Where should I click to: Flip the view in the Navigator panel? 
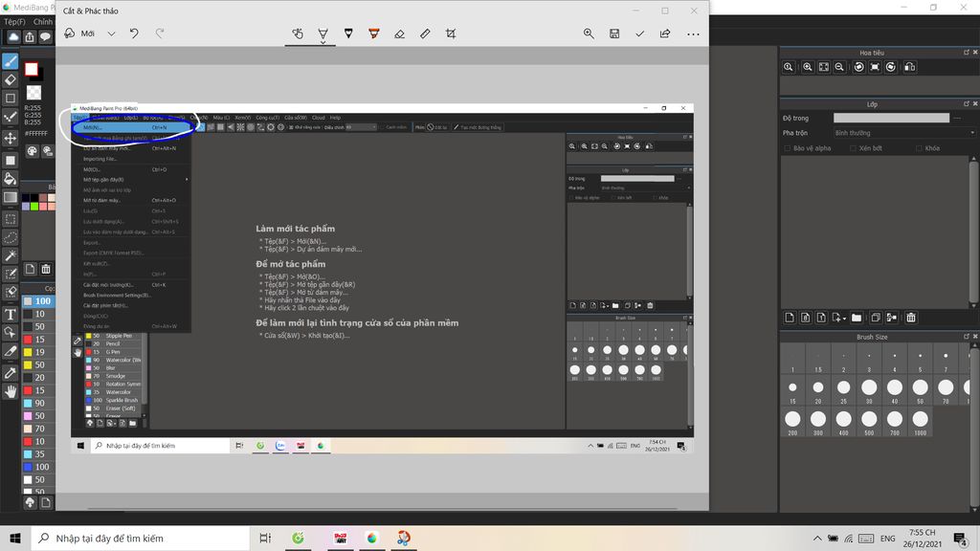(910, 67)
